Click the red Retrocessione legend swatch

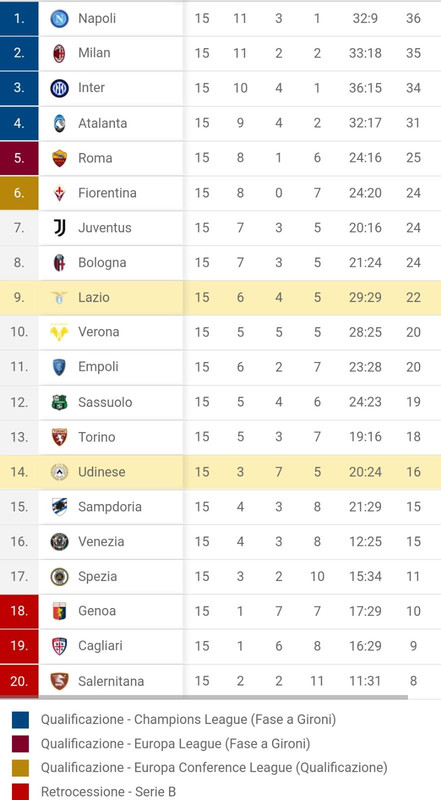[x=20, y=791]
